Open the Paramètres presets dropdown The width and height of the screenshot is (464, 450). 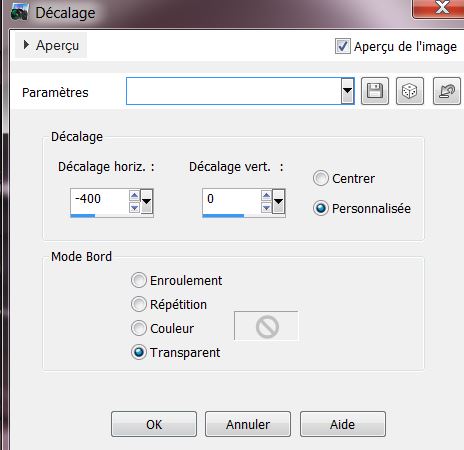pyautogui.click(x=347, y=91)
